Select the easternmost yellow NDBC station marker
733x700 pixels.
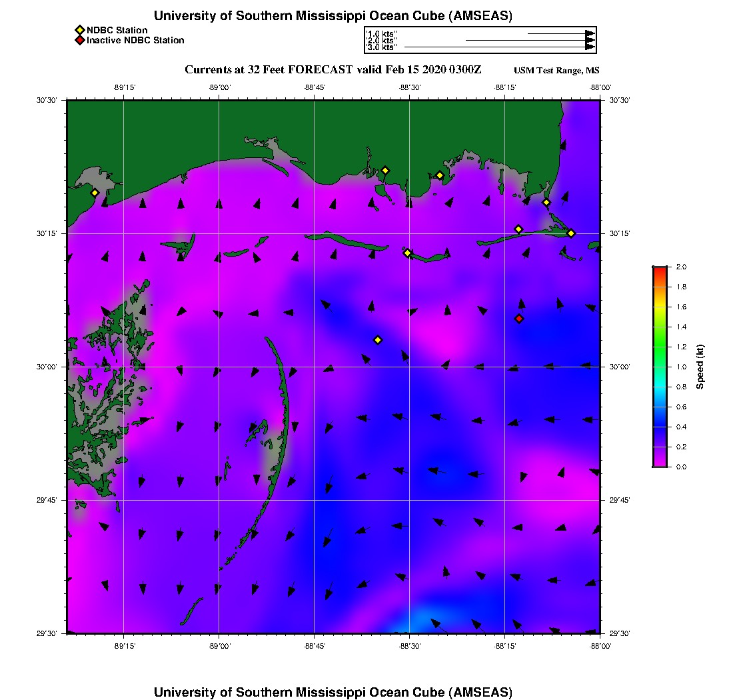(571, 233)
